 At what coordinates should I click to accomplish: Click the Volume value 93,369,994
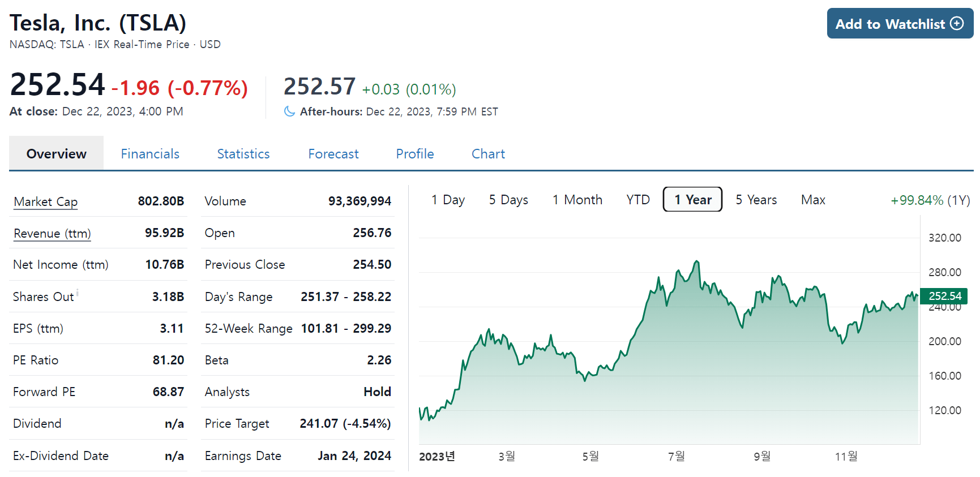coord(360,201)
